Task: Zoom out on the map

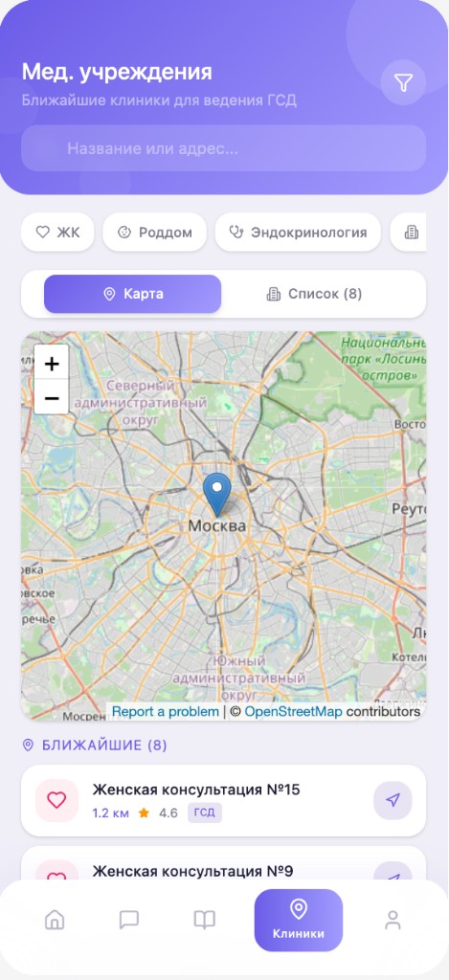Action: pos(52,397)
